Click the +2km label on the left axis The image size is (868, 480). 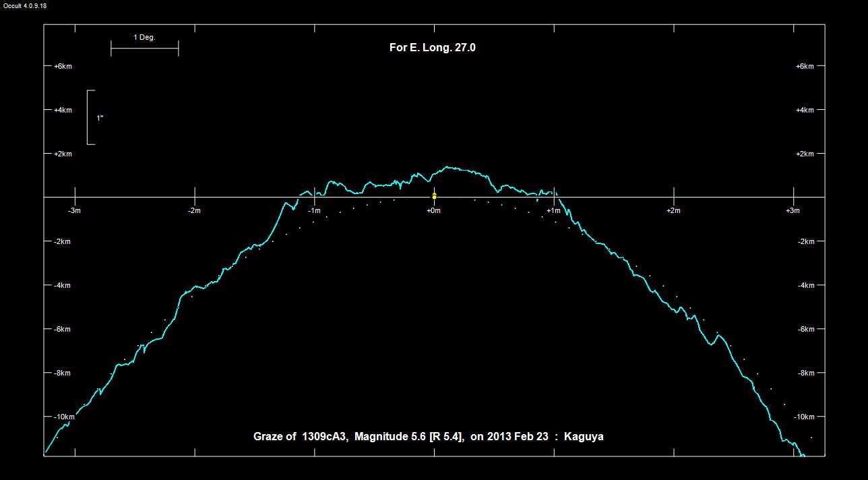[63, 154]
